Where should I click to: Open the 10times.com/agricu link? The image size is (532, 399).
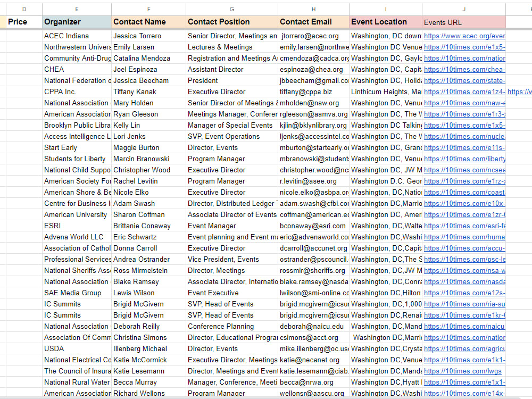[x=464, y=349]
